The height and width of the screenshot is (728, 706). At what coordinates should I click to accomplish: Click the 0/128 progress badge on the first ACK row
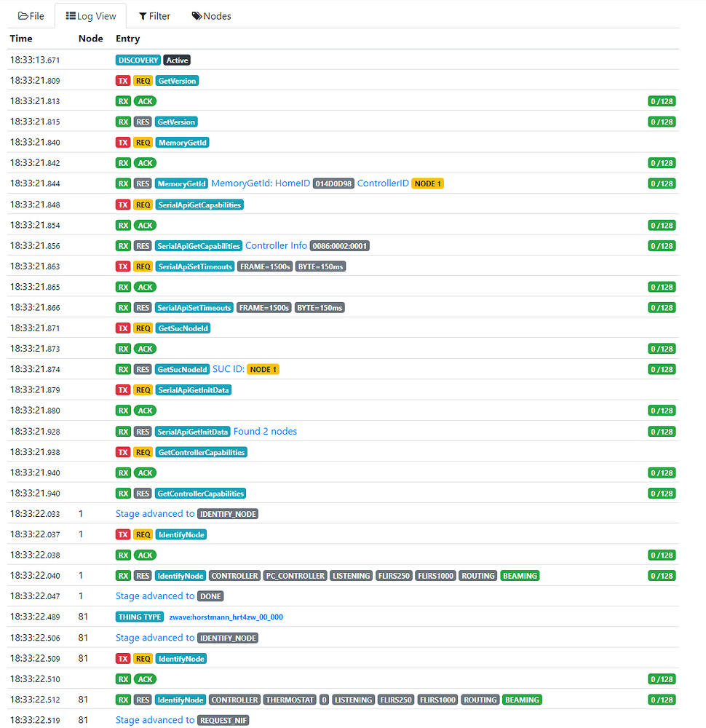[661, 101]
